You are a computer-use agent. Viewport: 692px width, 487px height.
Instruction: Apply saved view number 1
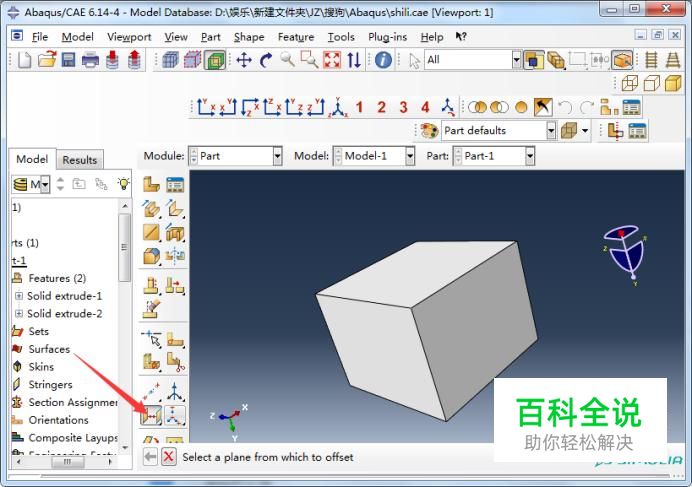tap(359, 107)
